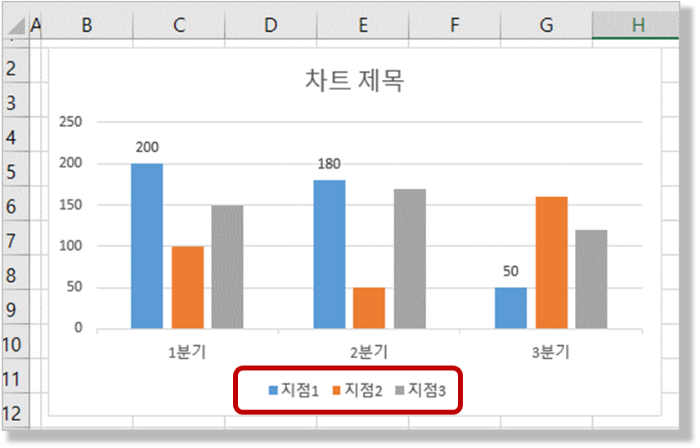This screenshot has height=448, width=700.
Task: Click the 100 value axis label
Action: click(71, 246)
